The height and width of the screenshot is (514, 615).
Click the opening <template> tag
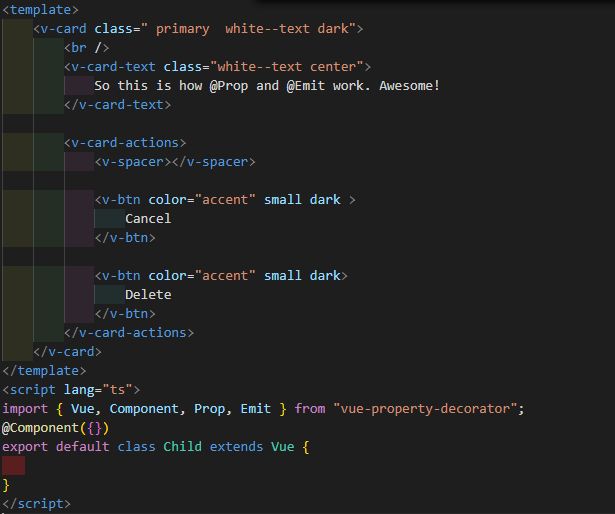coord(40,10)
